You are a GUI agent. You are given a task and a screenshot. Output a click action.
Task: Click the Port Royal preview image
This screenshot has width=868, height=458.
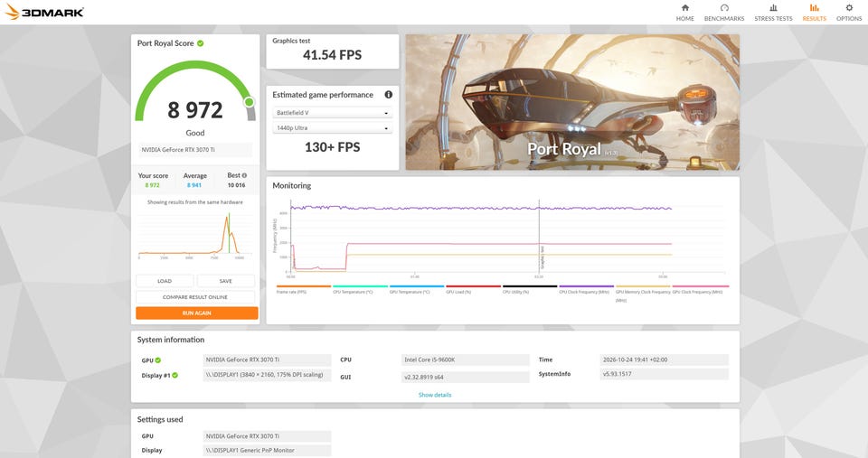572,102
